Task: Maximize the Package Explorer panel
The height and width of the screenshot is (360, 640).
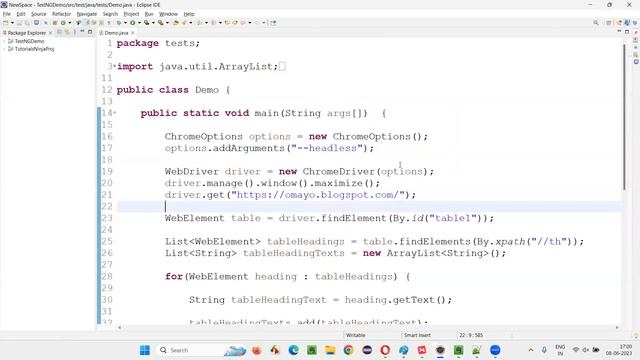Action: click(x=90, y=31)
